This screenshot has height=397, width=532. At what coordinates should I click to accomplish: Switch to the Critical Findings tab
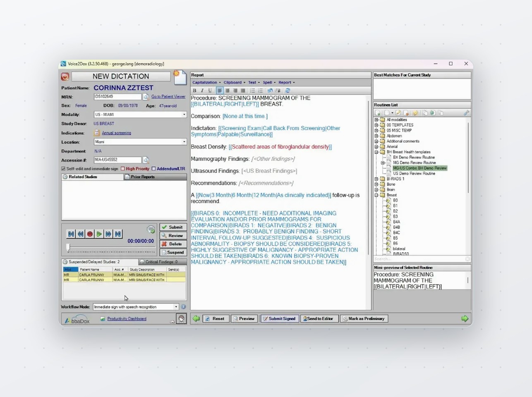click(x=162, y=262)
